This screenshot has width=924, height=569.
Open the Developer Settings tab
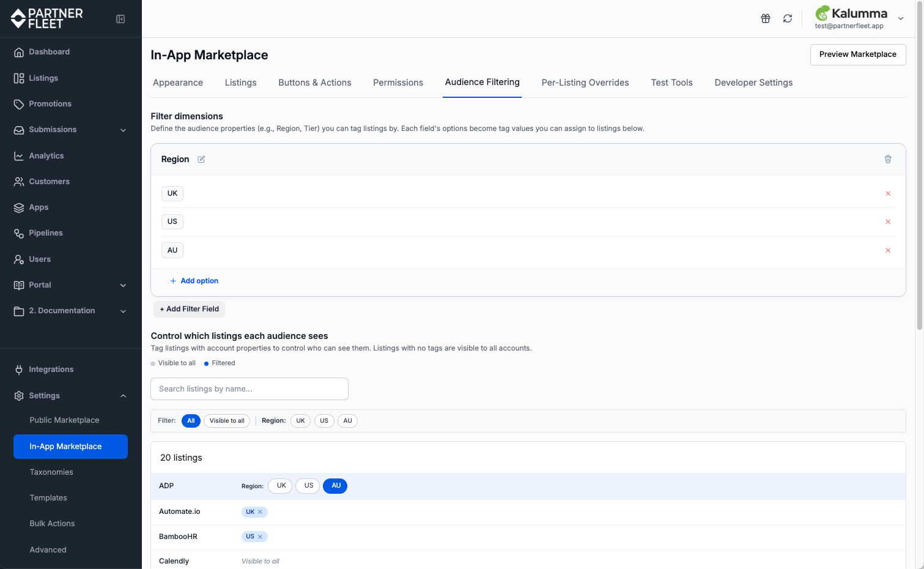pyautogui.click(x=753, y=83)
